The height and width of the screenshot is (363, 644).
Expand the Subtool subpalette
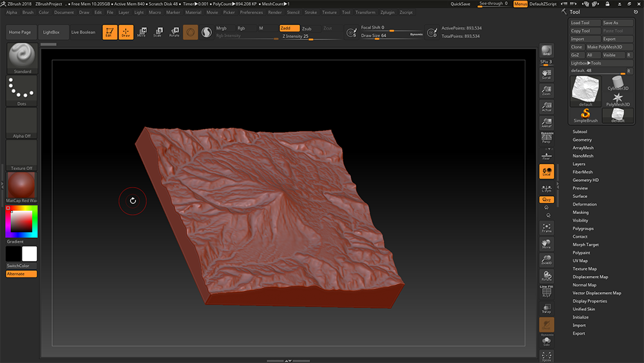pyautogui.click(x=580, y=132)
